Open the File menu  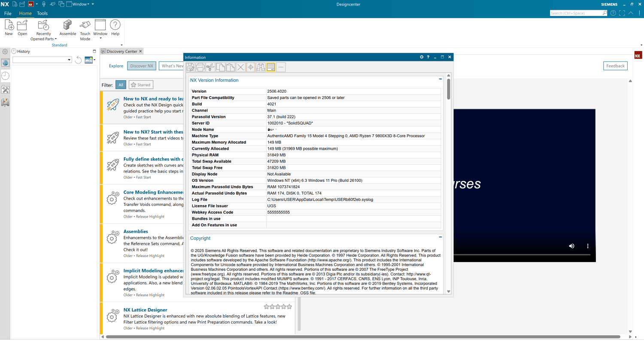tap(8, 13)
